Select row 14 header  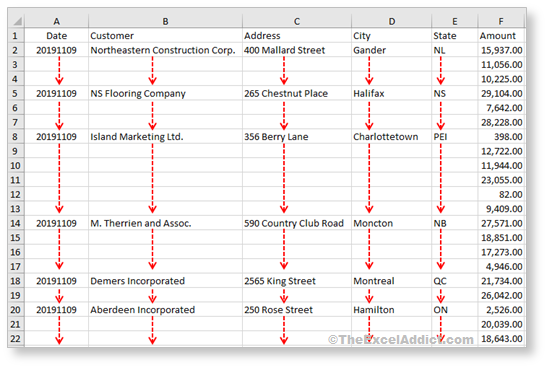16,223
